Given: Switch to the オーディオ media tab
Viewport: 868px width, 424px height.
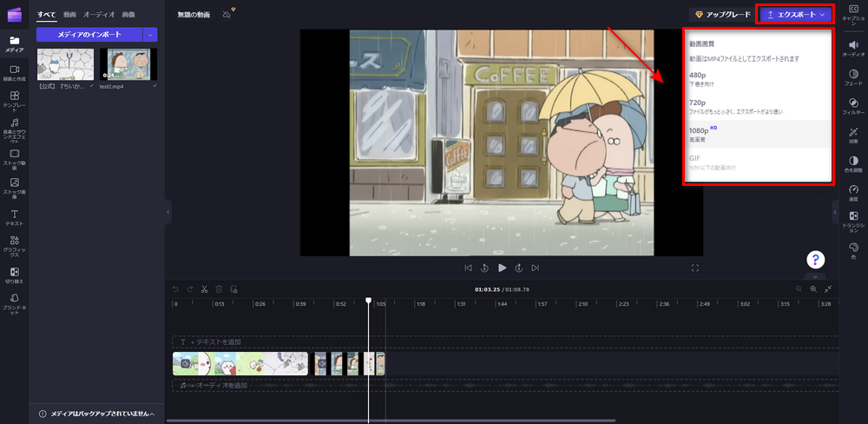Looking at the screenshot, I should [x=98, y=15].
